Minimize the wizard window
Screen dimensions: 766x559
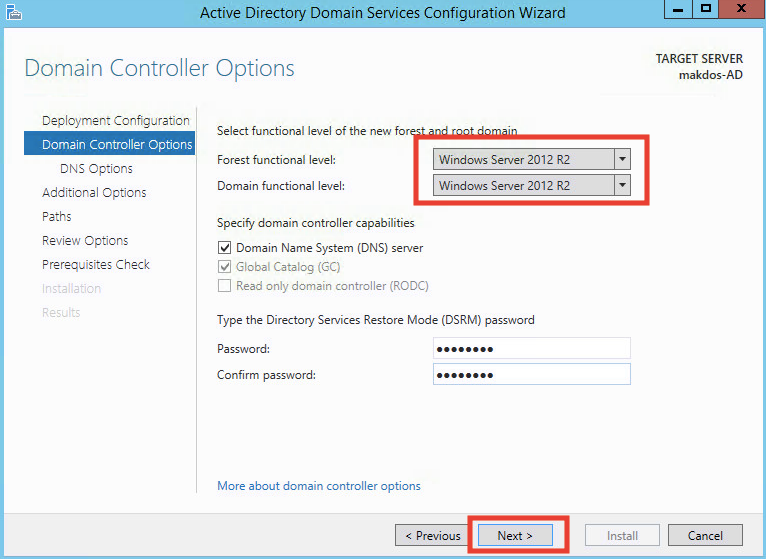point(678,9)
